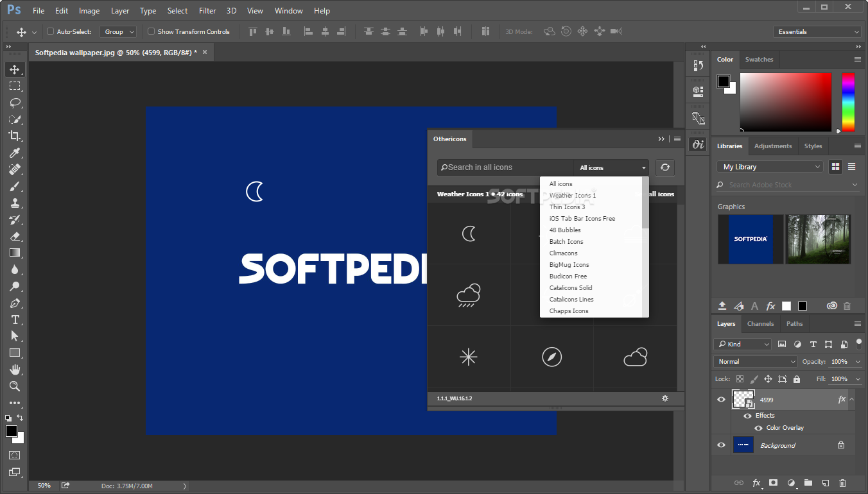
Task: Toggle visibility of layer Effects
Action: (747, 416)
